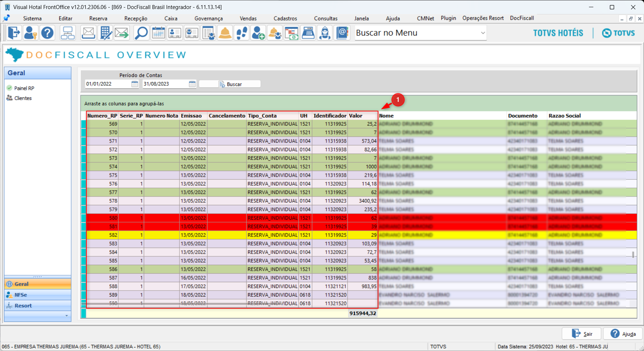Click the total value 915944,32
The height and width of the screenshot is (351, 644).
coord(363,313)
